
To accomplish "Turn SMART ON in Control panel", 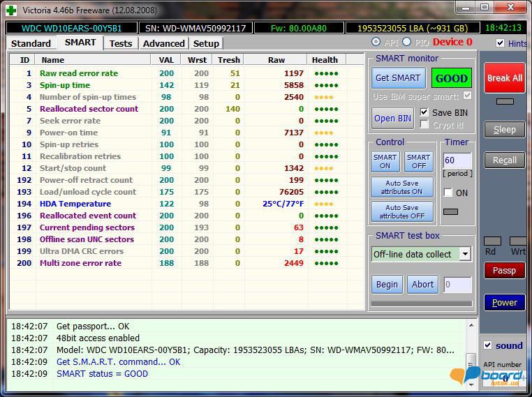I will (385, 161).
